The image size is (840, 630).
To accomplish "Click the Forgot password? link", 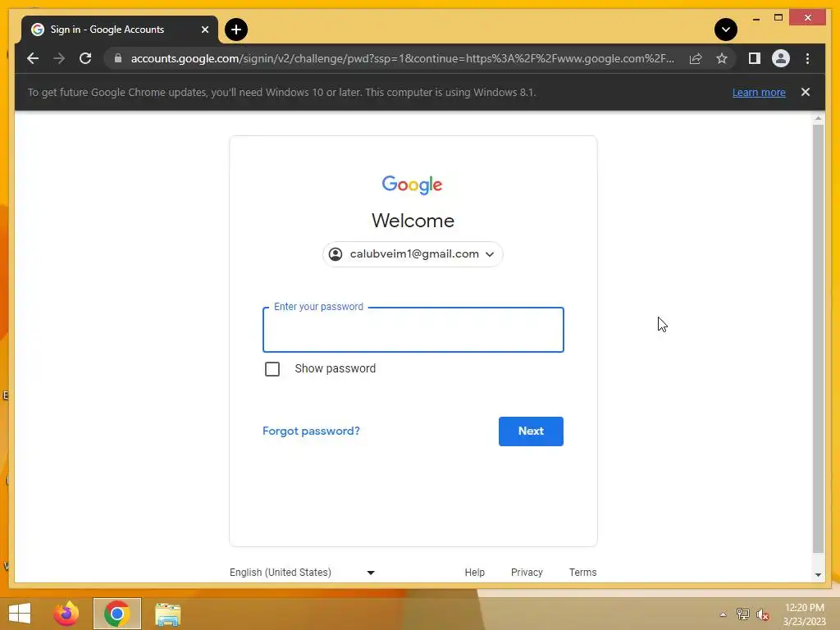I will [311, 431].
